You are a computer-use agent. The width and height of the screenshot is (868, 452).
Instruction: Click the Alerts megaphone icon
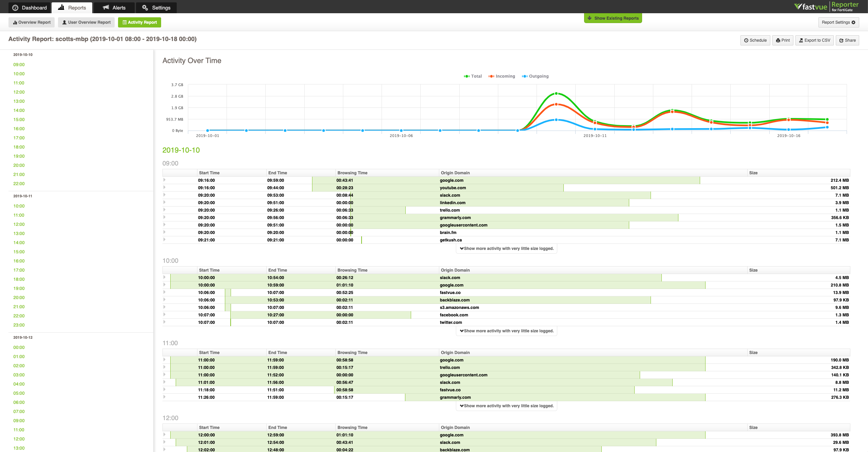click(x=105, y=7)
